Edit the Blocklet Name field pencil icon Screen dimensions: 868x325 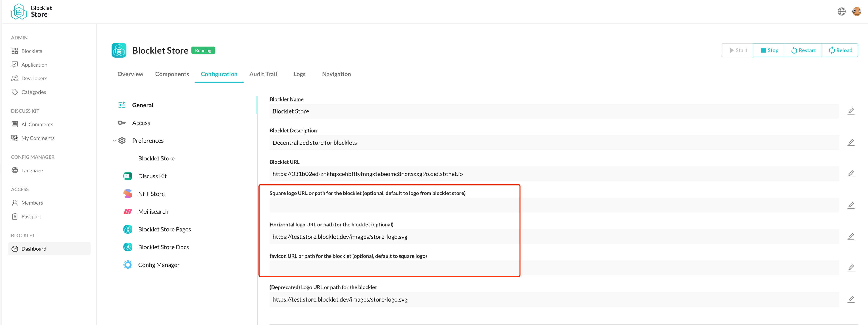click(850, 111)
